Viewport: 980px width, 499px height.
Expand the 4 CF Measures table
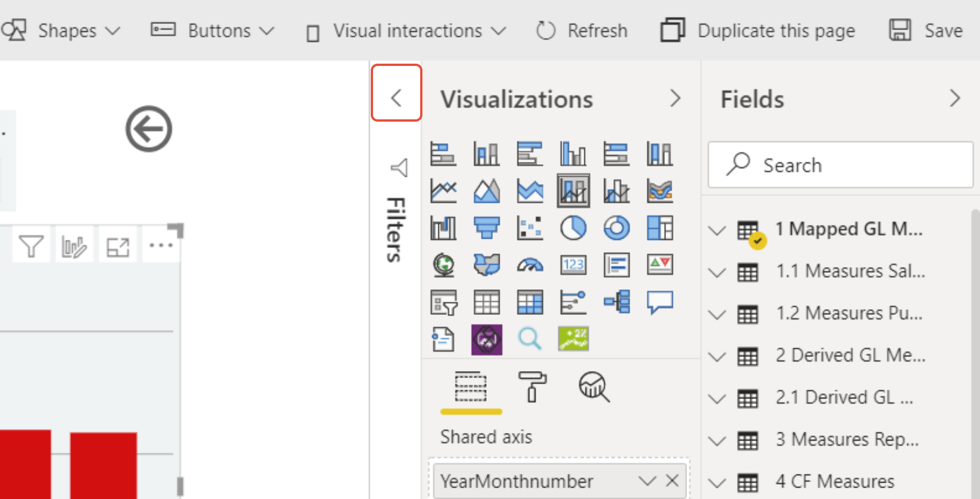coord(718,483)
